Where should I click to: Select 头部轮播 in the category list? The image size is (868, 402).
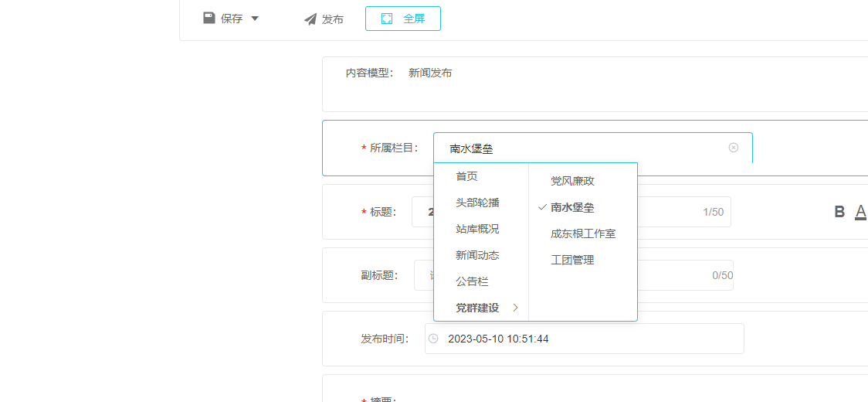[477, 203]
